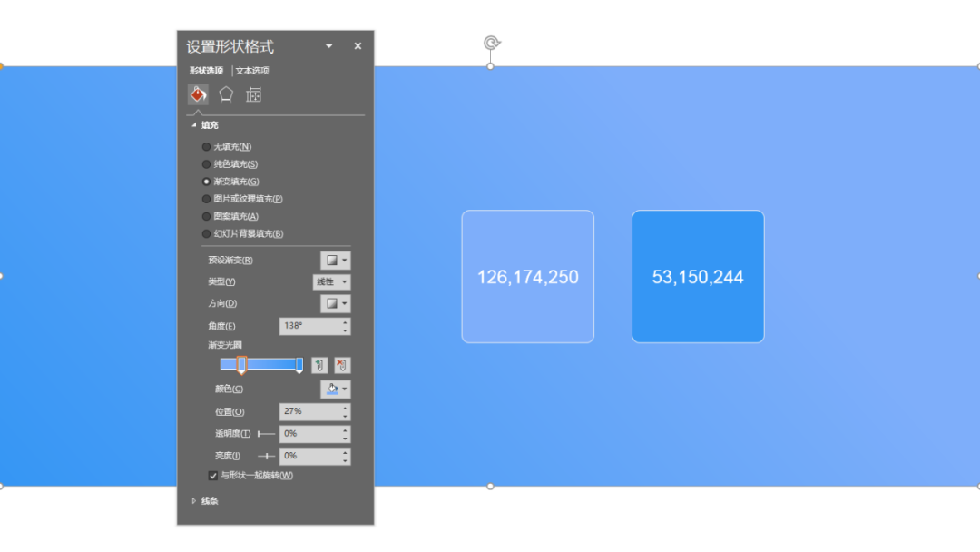This screenshot has width=980, height=552.
Task: Click the 位置(O) 27% input field
Action: coord(309,411)
